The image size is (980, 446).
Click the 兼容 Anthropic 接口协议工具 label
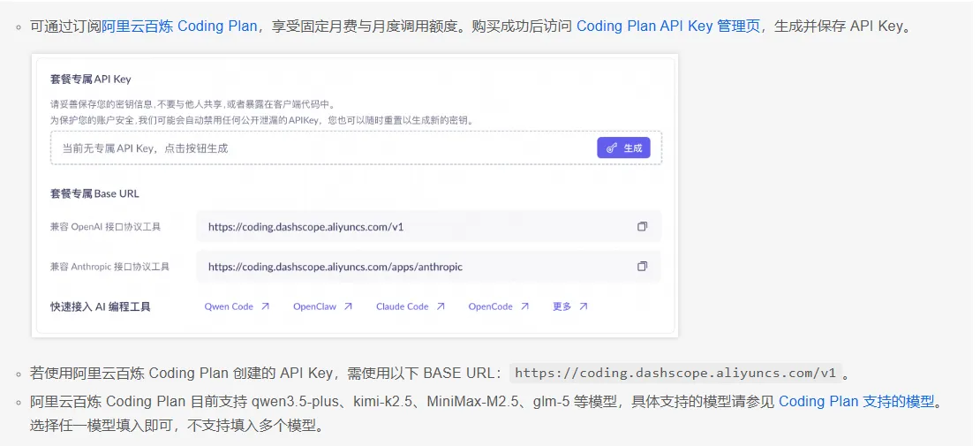pos(109,267)
